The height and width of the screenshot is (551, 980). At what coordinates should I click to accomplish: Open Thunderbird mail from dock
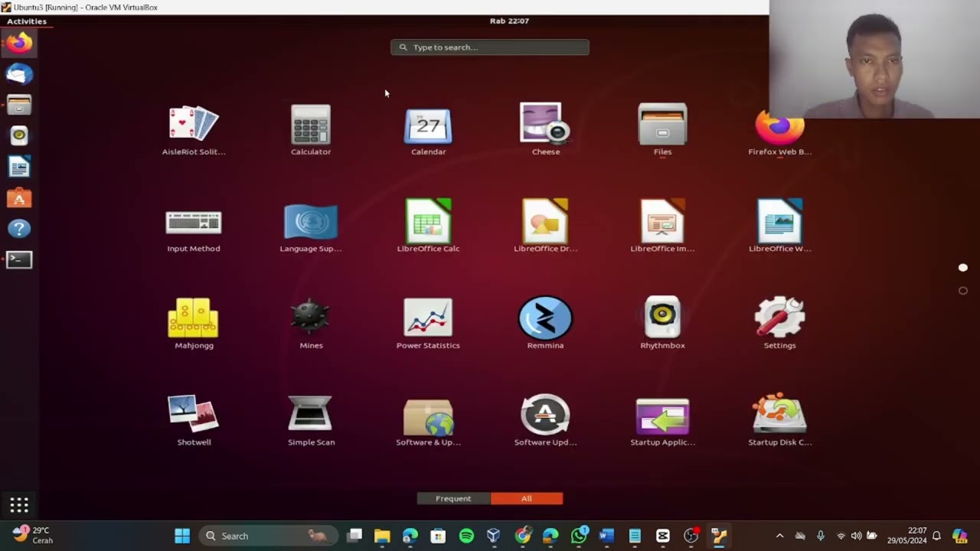(x=19, y=74)
